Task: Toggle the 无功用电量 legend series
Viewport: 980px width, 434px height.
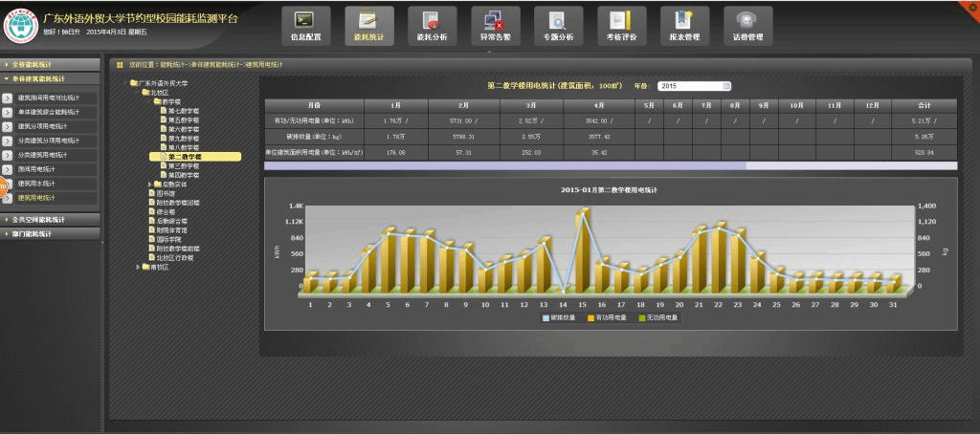Action: click(659, 316)
